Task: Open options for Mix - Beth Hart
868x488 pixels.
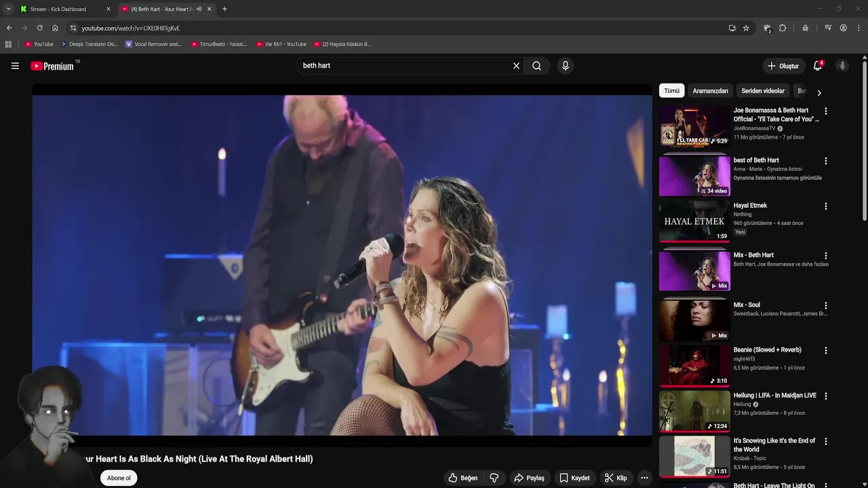Action: [x=825, y=256]
